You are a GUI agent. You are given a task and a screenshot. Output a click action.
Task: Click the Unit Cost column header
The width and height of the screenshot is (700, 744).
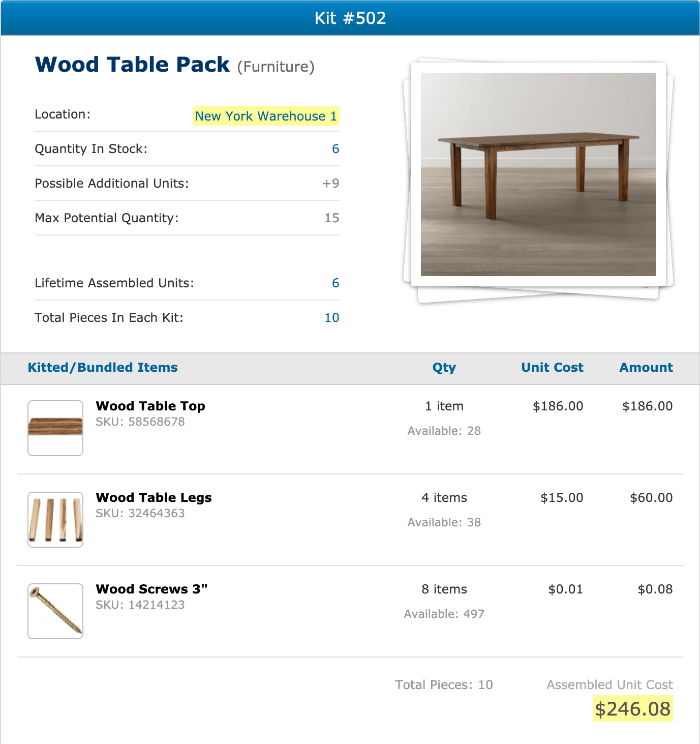coord(552,368)
